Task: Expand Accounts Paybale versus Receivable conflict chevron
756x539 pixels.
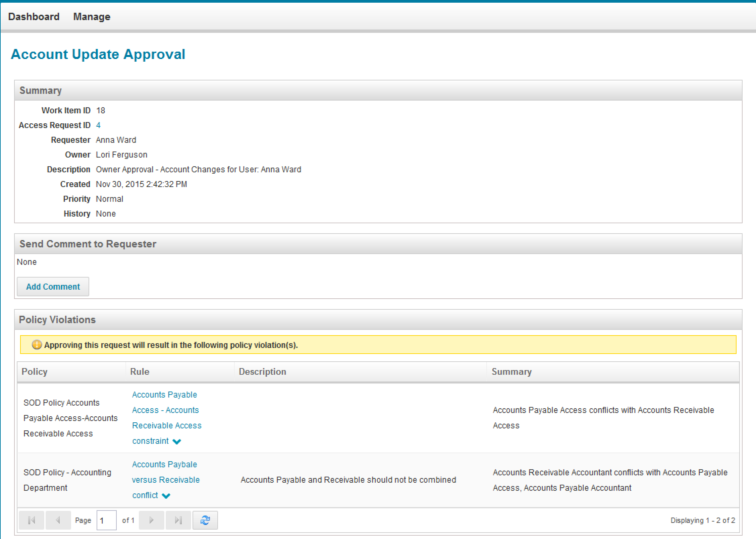Action: [x=166, y=496]
